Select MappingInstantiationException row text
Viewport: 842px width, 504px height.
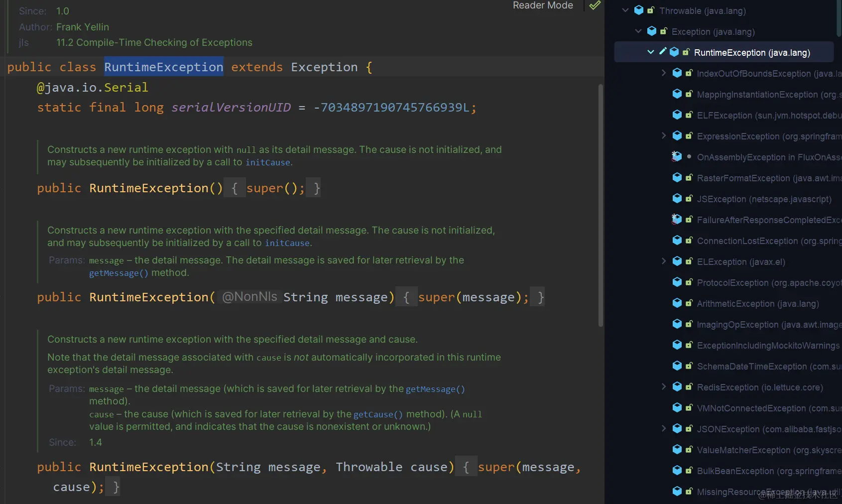pyautogui.click(x=769, y=94)
